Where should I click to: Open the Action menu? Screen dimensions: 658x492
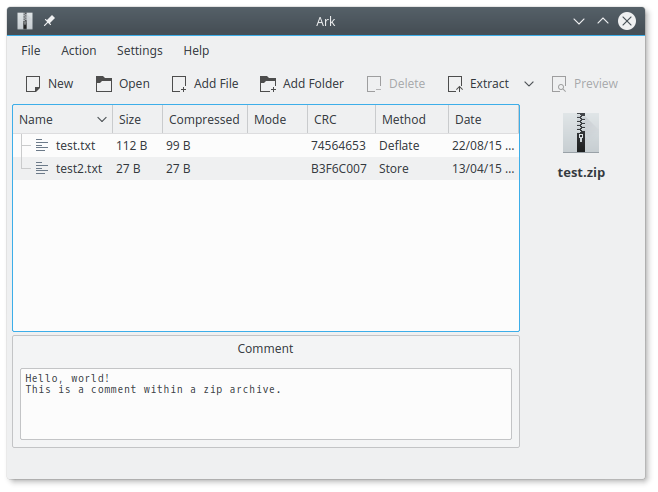tap(79, 50)
